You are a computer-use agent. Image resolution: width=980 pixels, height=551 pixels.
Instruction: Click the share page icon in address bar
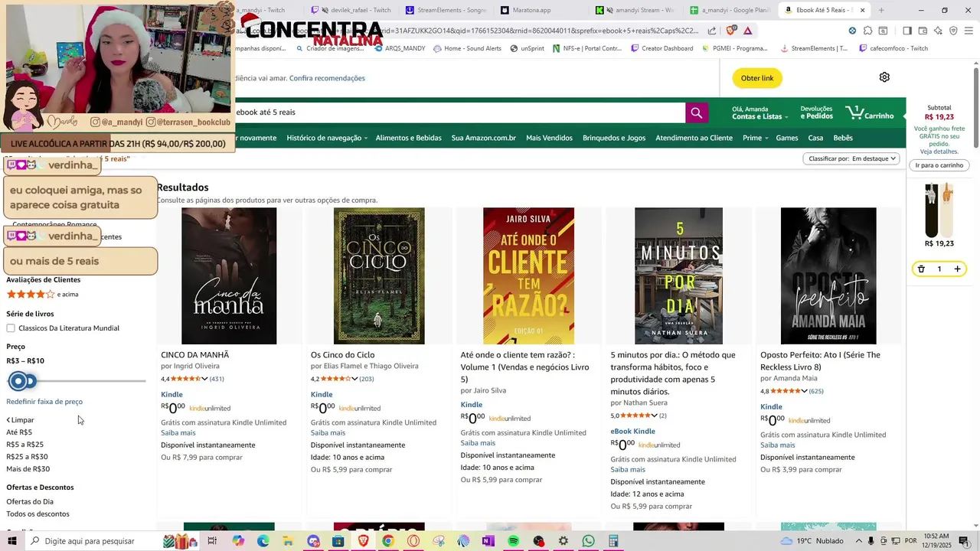712,31
